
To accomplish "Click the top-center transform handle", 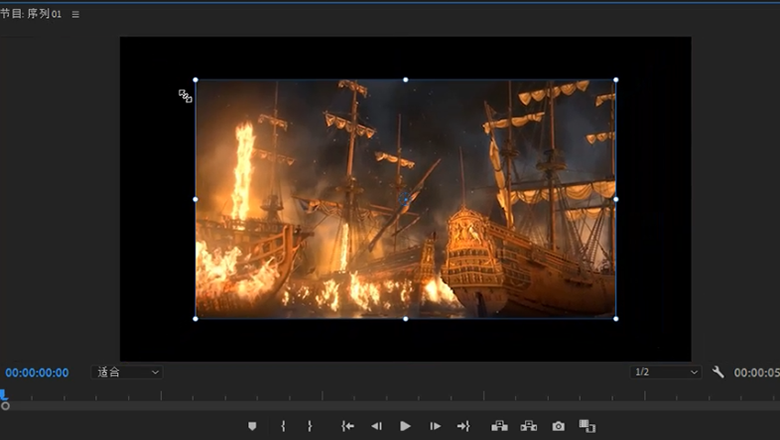I will 405,80.
